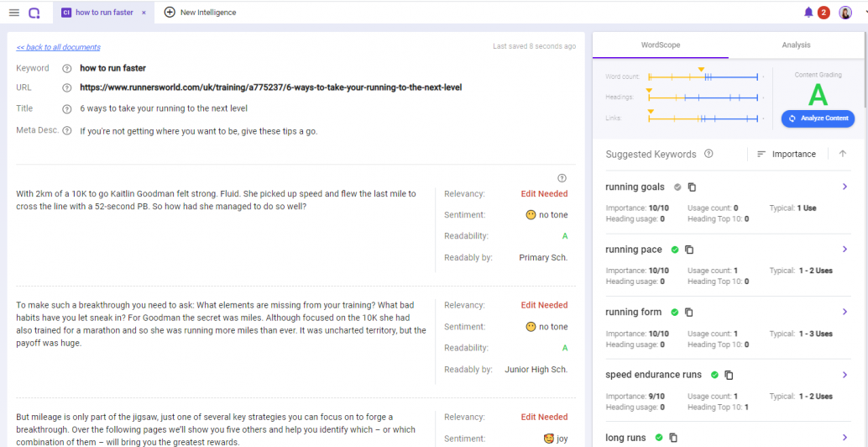Copy the 'running form' keyword
The width and height of the screenshot is (868, 447).
(x=688, y=313)
